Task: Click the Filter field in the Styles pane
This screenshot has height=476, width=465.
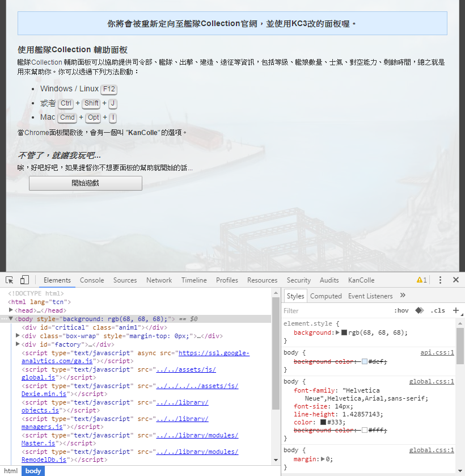Action: [306, 310]
